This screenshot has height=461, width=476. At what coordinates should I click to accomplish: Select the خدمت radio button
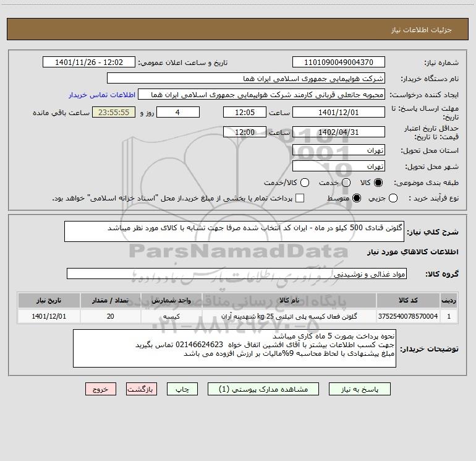tap(346, 183)
